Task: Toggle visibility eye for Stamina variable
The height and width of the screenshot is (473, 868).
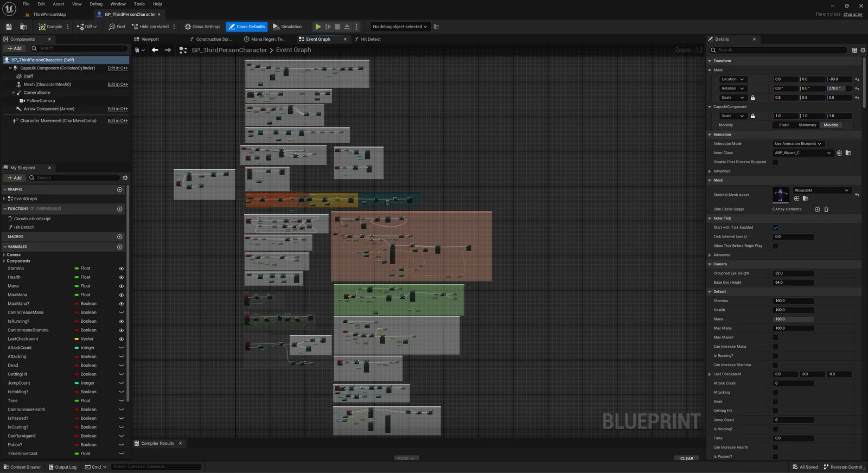Action: click(121, 269)
